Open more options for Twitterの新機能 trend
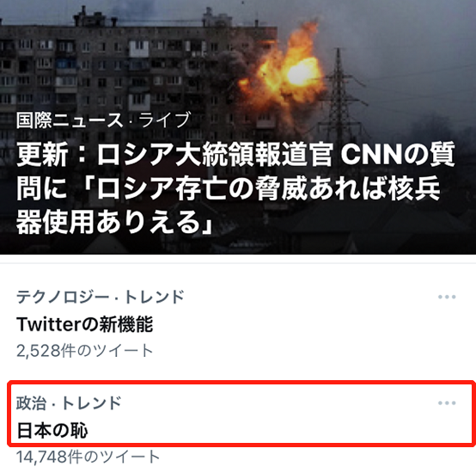 447,297
